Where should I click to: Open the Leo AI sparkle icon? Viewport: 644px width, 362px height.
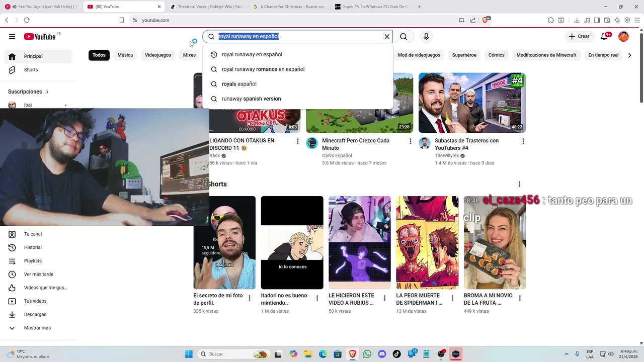pos(617,20)
